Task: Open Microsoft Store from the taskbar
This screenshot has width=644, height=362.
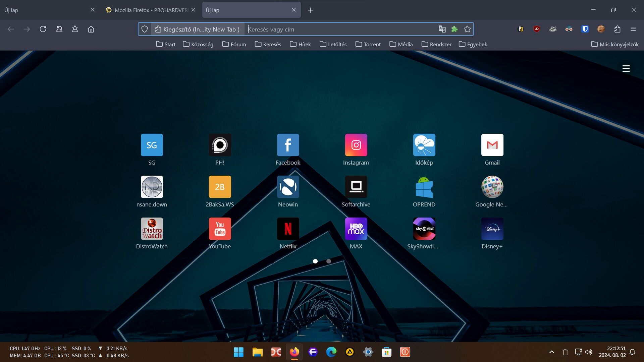Action: pyautogui.click(x=386, y=352)
